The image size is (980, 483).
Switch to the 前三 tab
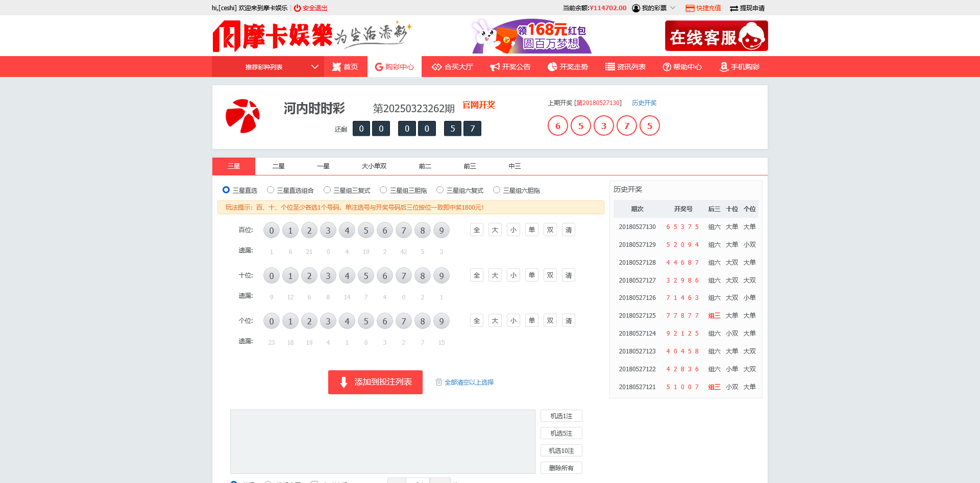(x=470, y=166)
